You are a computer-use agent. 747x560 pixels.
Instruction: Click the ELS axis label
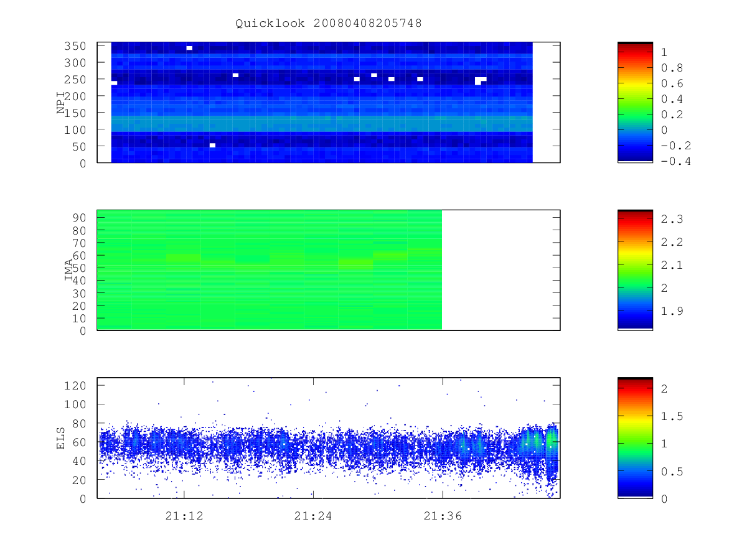click(x=61, y=438)
